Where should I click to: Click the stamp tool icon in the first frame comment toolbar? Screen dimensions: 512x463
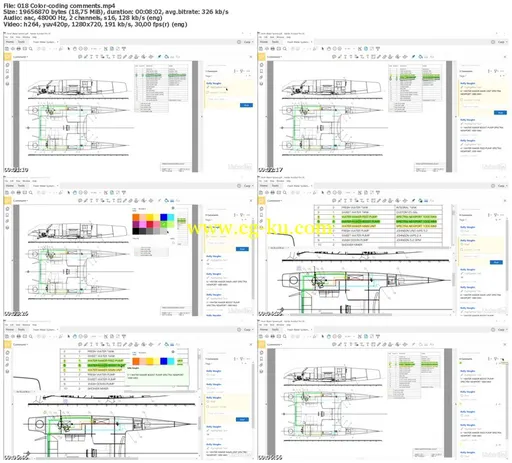(137, 57)
